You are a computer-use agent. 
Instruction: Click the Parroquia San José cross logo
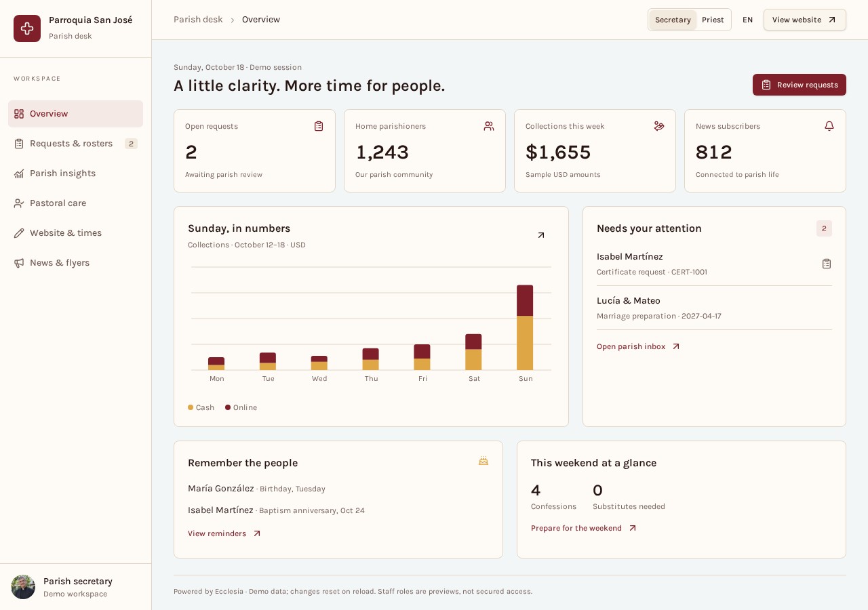coord(27,28)
